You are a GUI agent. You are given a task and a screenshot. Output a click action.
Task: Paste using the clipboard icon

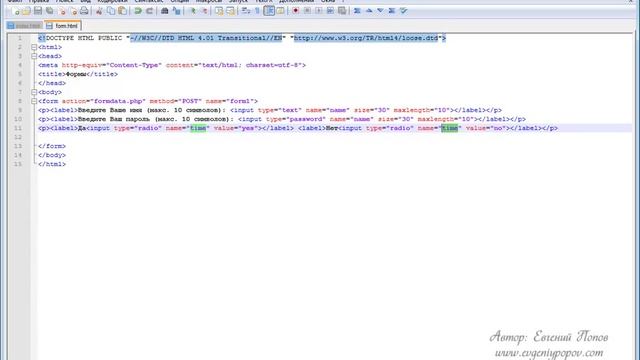tap(122, 11)
